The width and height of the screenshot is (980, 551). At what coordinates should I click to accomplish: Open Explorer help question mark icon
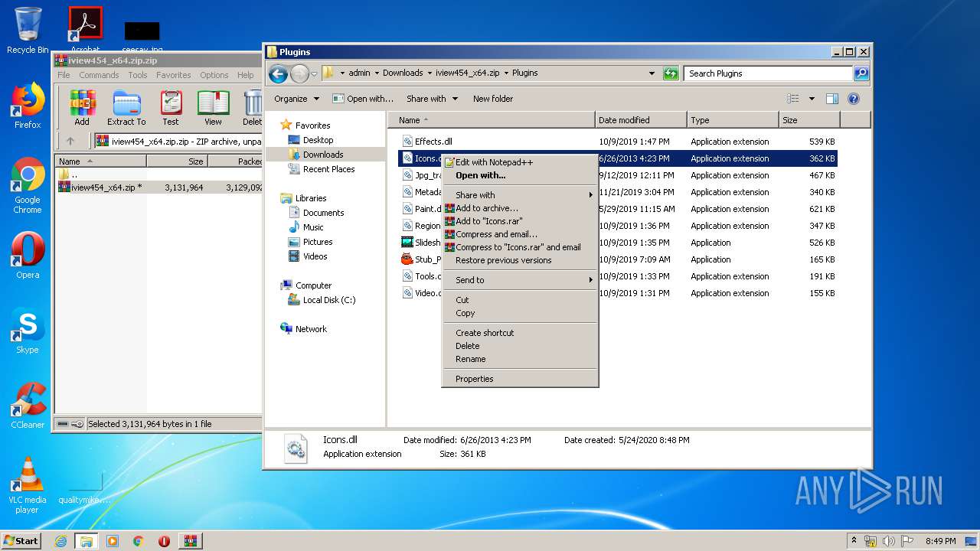(x=854, y=99)
